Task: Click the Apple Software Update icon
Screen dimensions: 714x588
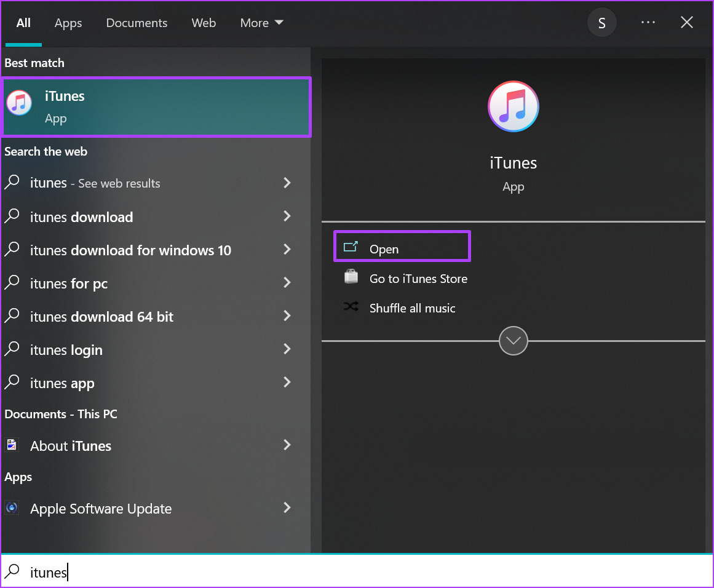Action: point(12,508)
